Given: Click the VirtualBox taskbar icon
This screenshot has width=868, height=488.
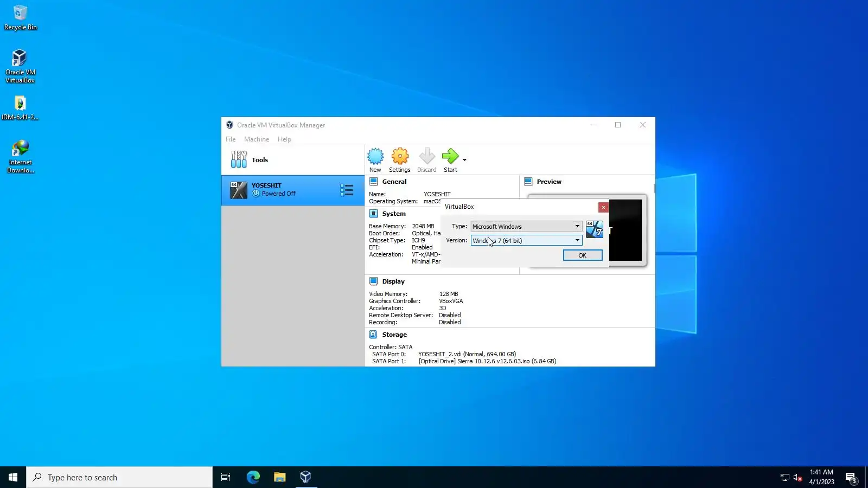Looking at the screenshot, I should (x=306, y=477).
